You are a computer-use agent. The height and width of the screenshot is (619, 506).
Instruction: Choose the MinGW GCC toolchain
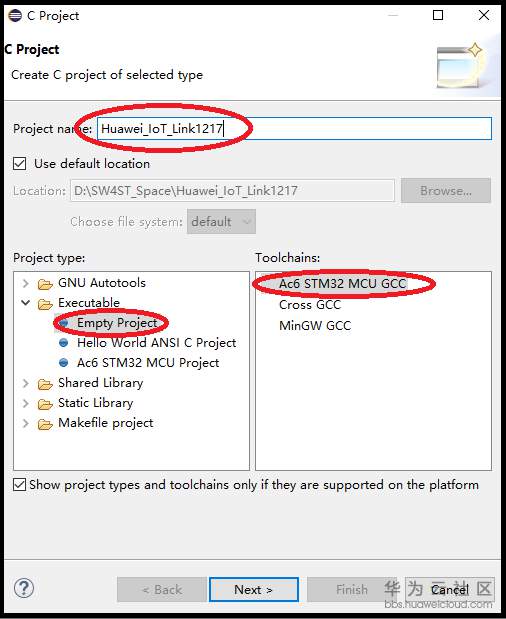coord(315,326)
